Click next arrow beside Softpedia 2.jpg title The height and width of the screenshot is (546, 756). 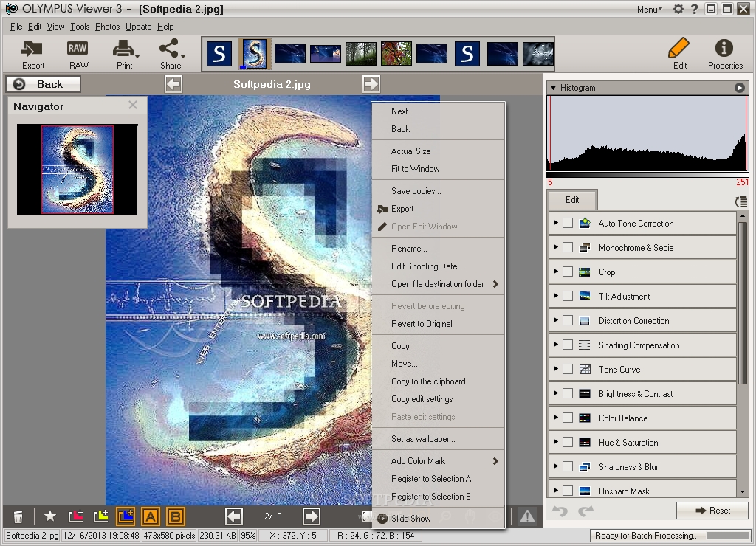[x=371, y=84]
